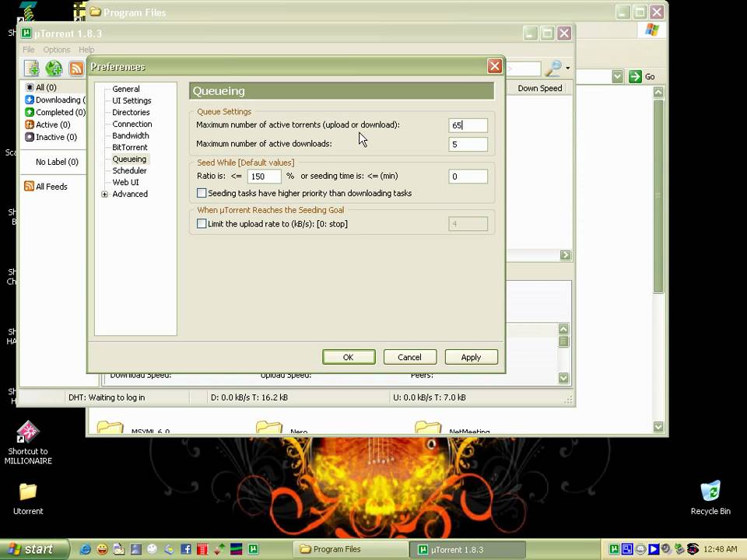Select the Advanced preferences item
This screenshot has height=560, width=747.
pyautogui.click(x=130, y=194)
